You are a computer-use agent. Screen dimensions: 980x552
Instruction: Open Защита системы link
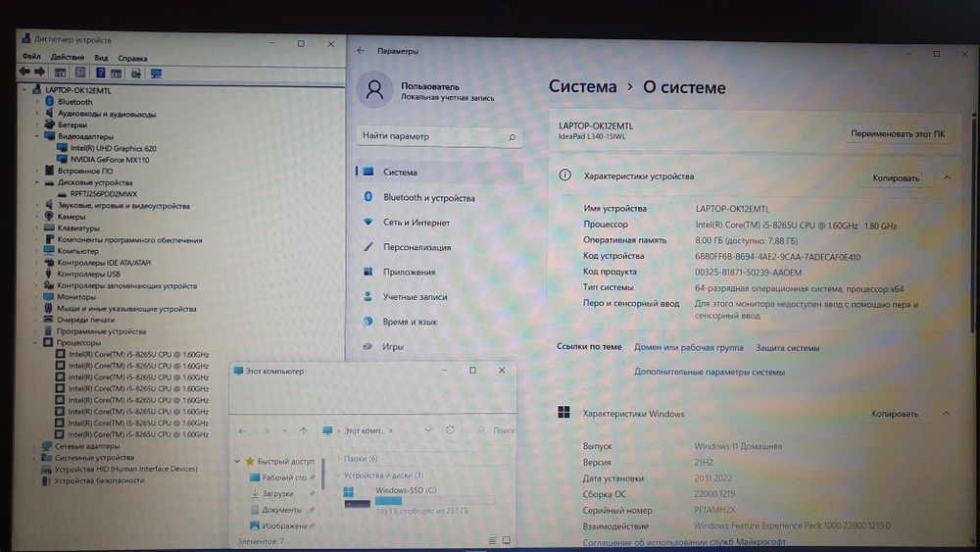click(787, 348)
